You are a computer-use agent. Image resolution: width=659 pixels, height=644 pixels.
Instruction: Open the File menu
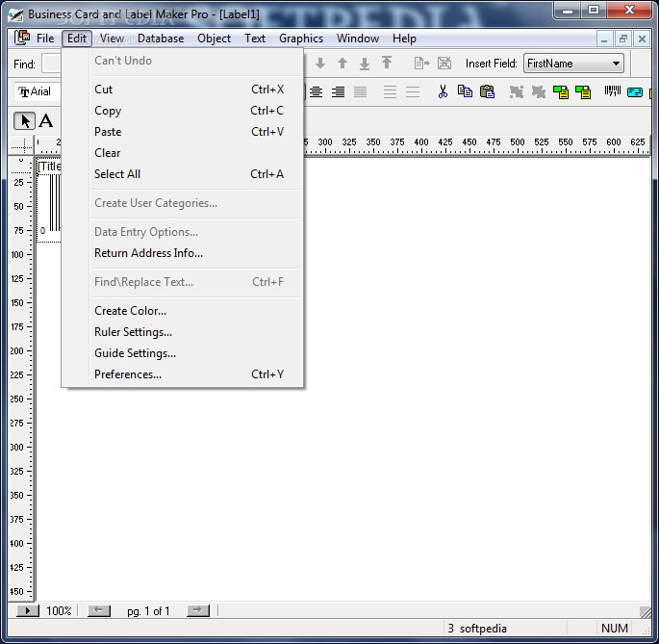[45, 39]
